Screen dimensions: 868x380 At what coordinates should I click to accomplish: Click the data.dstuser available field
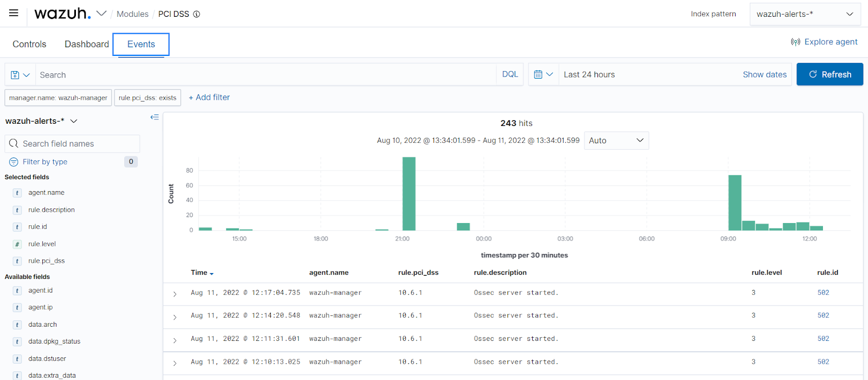[47, 359]
